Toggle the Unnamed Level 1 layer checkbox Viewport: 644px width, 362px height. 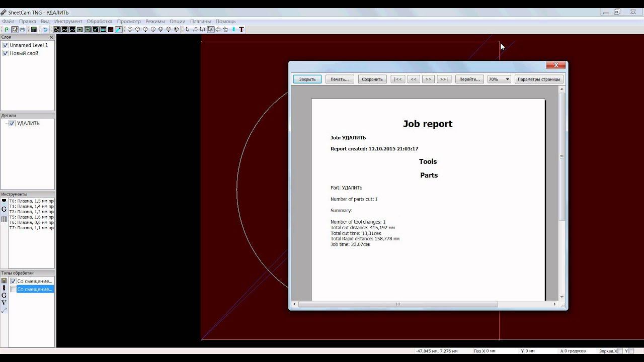[x=6, y=45]
